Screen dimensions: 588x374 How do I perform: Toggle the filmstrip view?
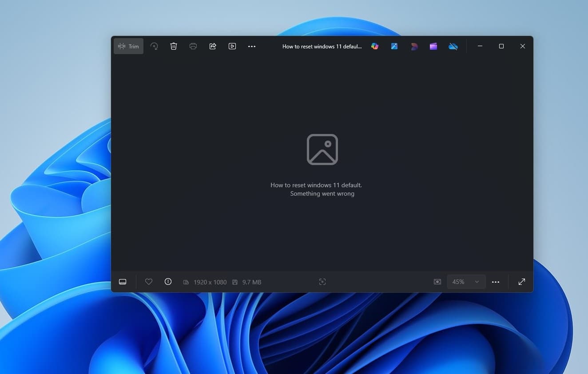(123, 282)
